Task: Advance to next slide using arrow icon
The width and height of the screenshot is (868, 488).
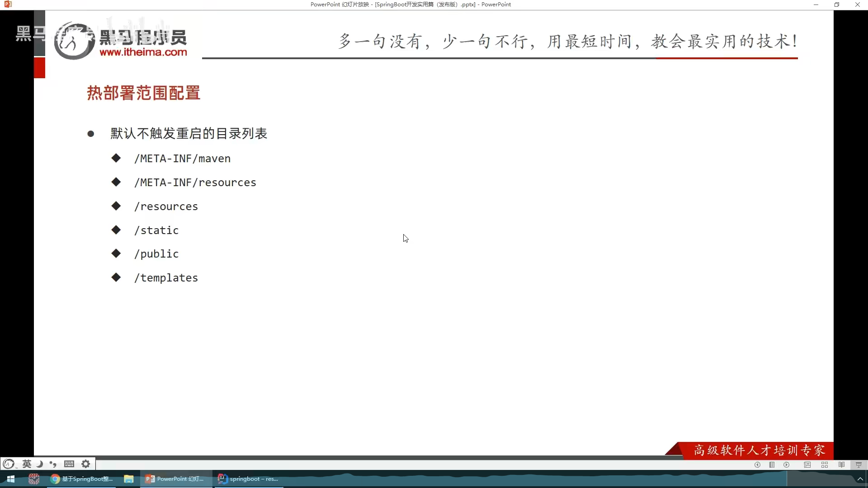Action: click(x=787, y=465)
